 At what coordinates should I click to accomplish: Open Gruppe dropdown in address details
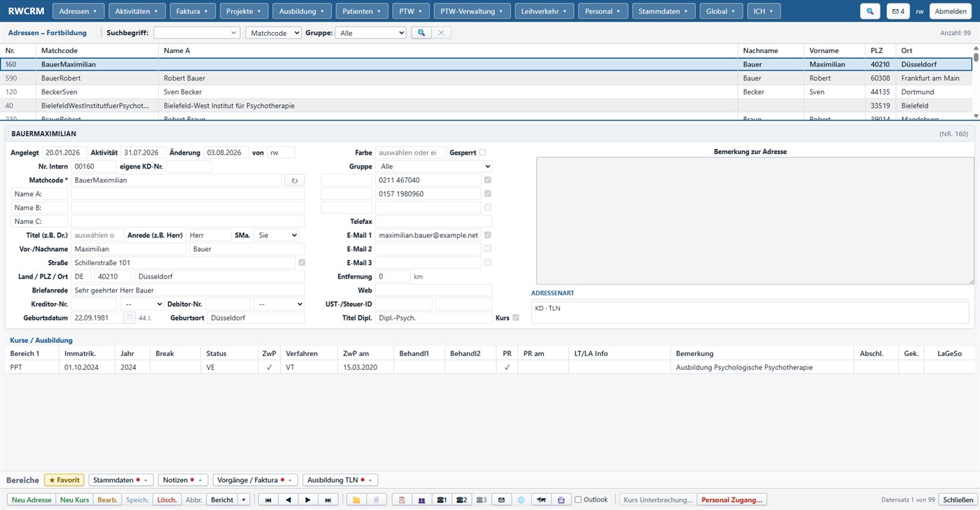coord(434,167)
